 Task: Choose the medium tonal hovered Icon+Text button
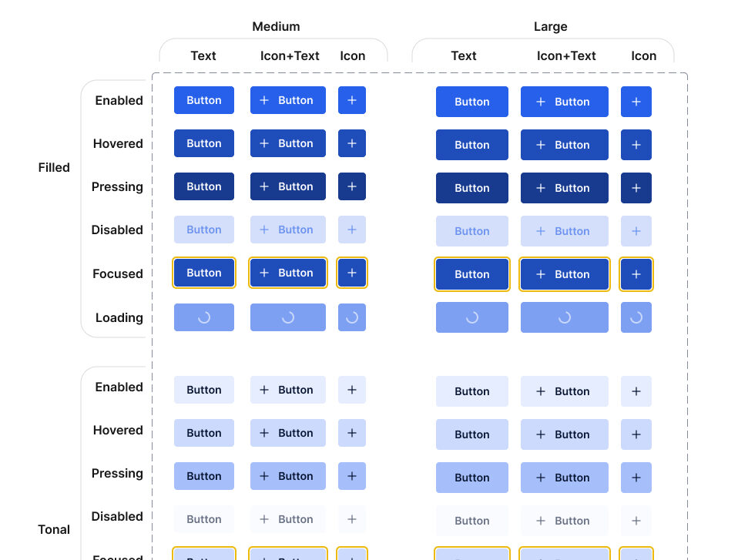[287, 433]
